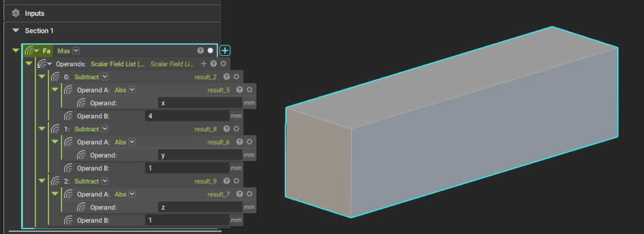The image size is (644, 234).
Task: Click the scalar field icon of Operand x
Action: [x=81, y=103]
